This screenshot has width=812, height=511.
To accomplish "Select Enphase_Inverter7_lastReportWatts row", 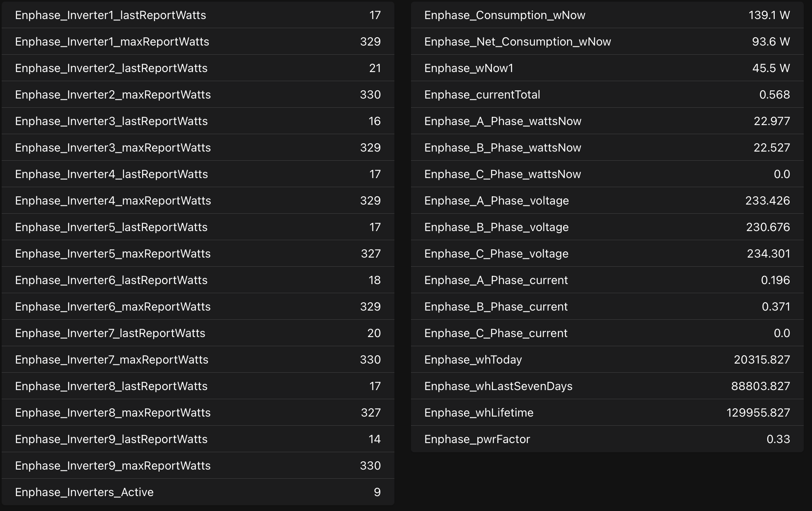I will pyautogui.click(x=198, y=333).
